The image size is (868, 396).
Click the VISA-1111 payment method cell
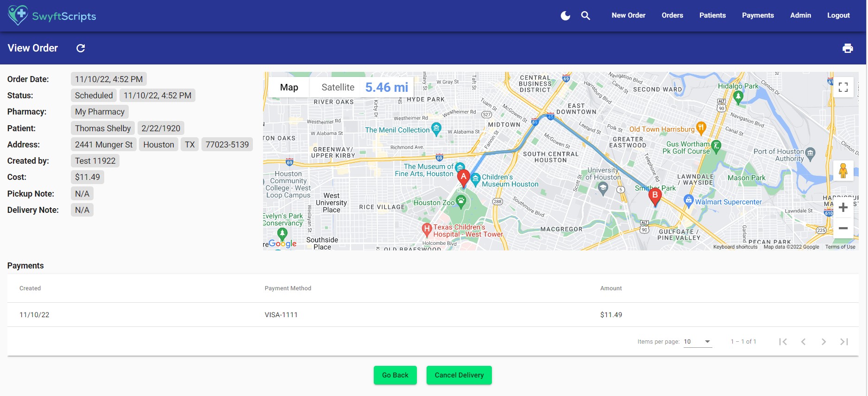click(x=281, y=315)
